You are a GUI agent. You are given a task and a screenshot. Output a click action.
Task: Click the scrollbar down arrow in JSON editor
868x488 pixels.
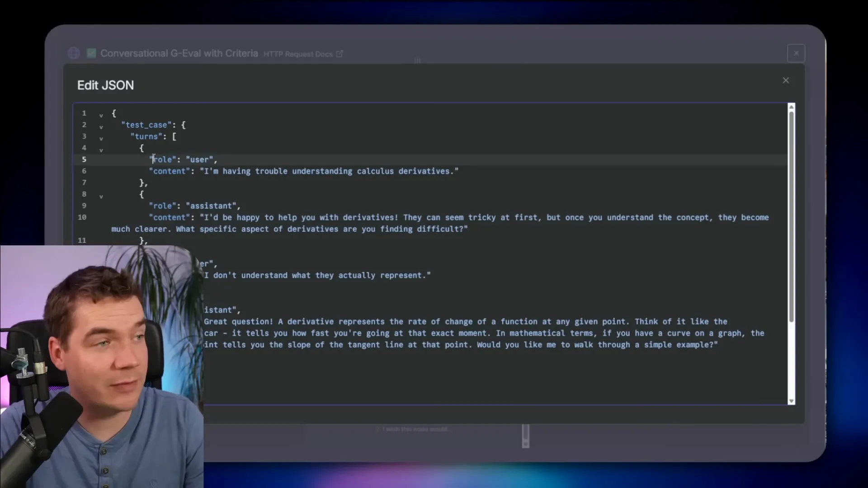click(791, 401)
